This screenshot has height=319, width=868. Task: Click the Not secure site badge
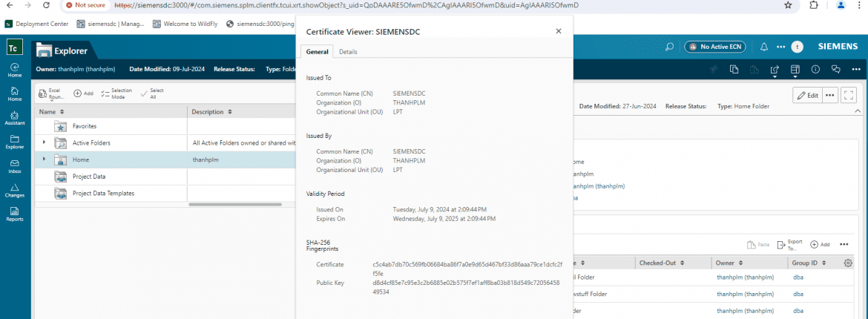[85, 5]
